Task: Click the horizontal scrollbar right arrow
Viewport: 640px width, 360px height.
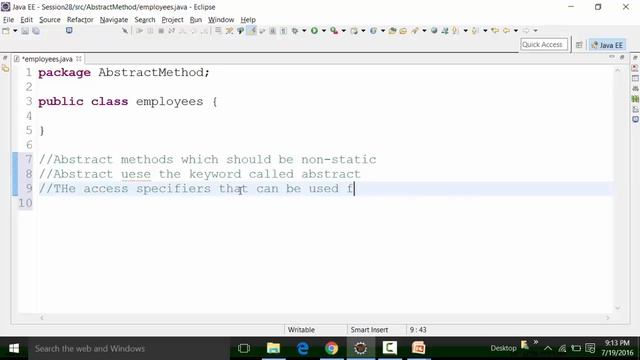Action: pyautogui.click(x=608, y=318)
